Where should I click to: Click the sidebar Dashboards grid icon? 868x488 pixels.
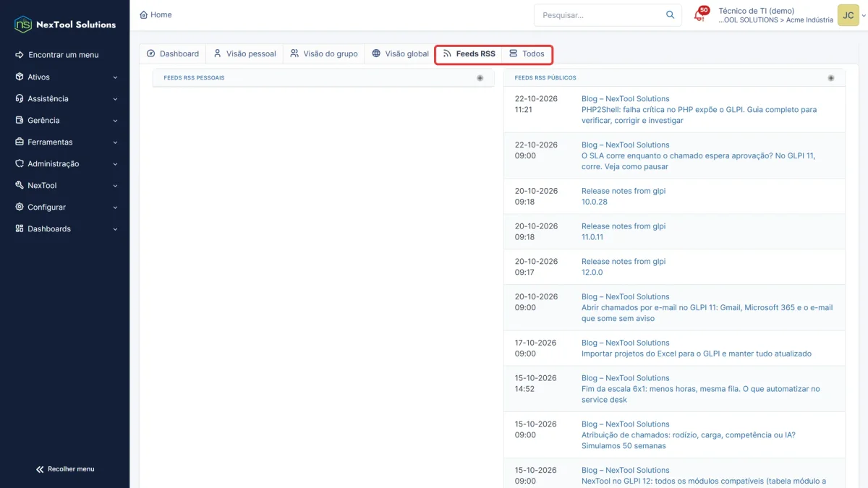pos(20,228)
